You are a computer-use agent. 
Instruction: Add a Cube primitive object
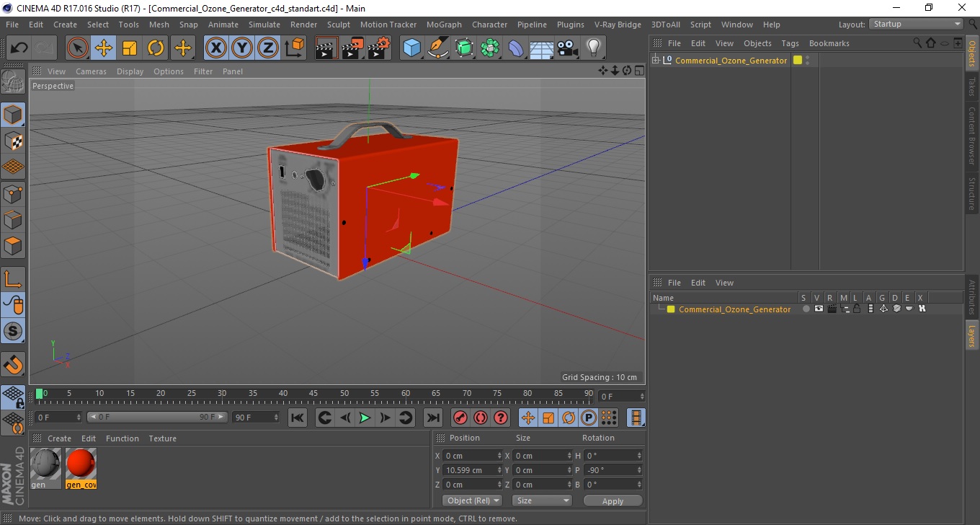coord(411,48)
